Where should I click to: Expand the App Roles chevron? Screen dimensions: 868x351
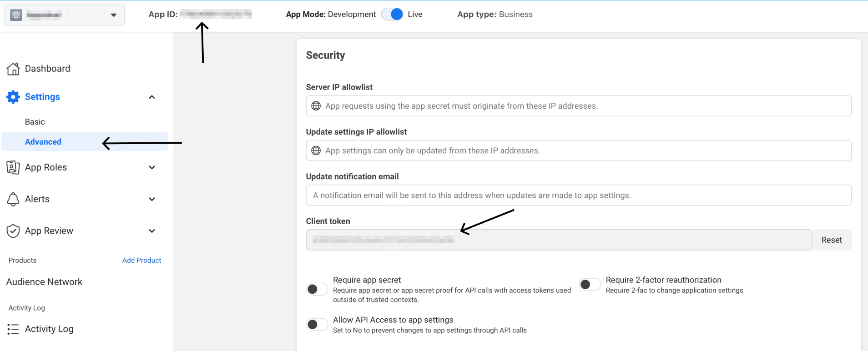(x=152, y=167)
